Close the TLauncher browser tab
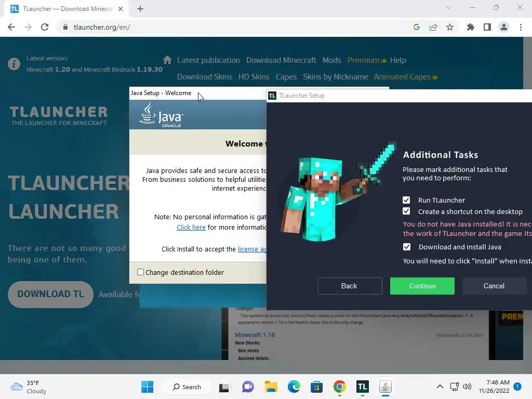The height and width of the screenshot is (399, 532). (x=121, y=9)
